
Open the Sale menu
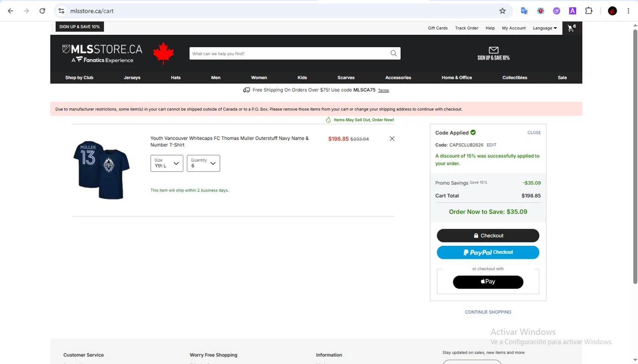[x=562, y=78]
